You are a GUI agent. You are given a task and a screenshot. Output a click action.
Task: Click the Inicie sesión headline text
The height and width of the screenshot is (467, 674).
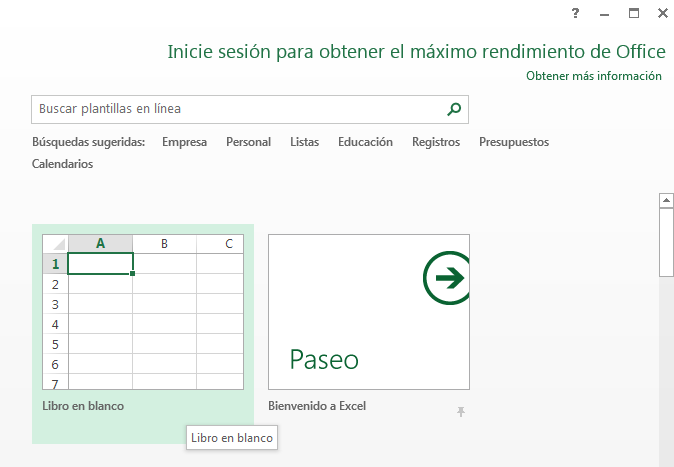tap(417, 52)
